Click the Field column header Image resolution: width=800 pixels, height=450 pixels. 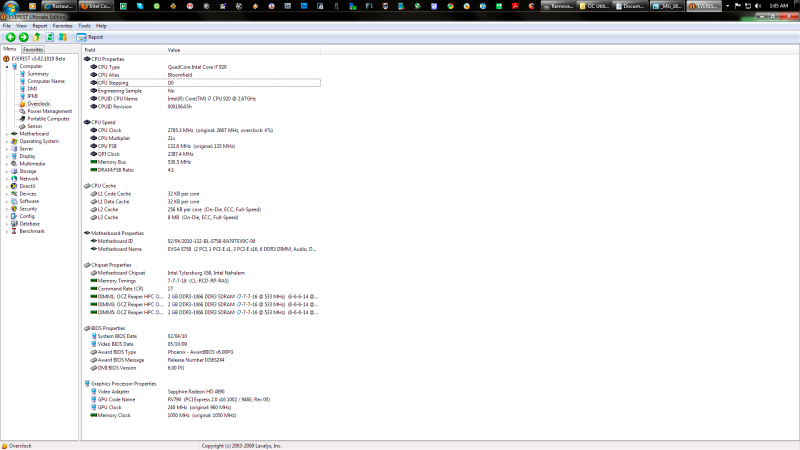[123, 50]
